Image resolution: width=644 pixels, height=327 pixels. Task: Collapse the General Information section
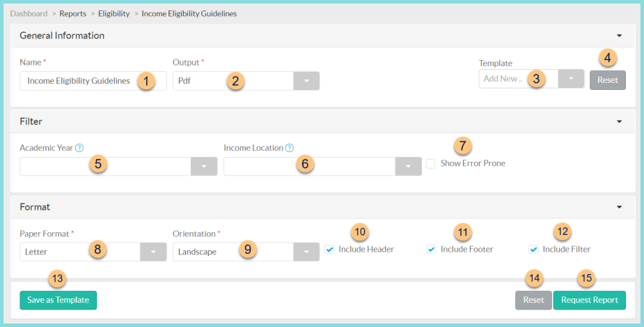[x=620, y=36]
